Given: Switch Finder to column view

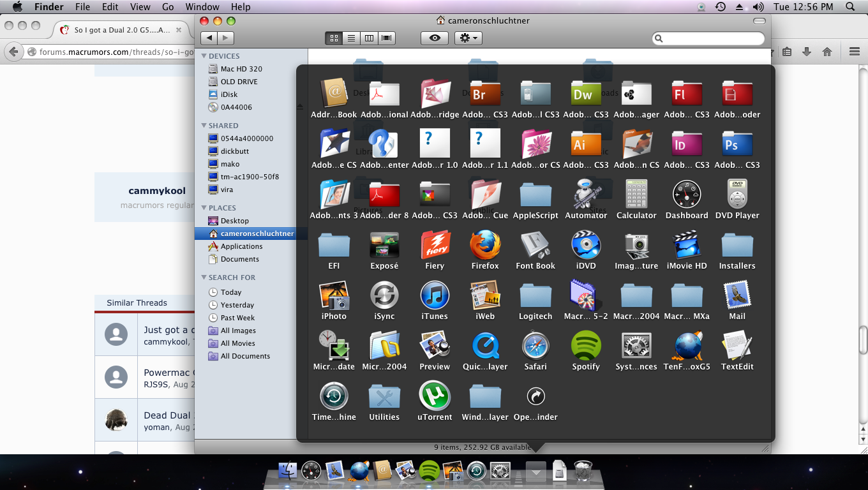Looking at the screenshot, I should (369, 38).
